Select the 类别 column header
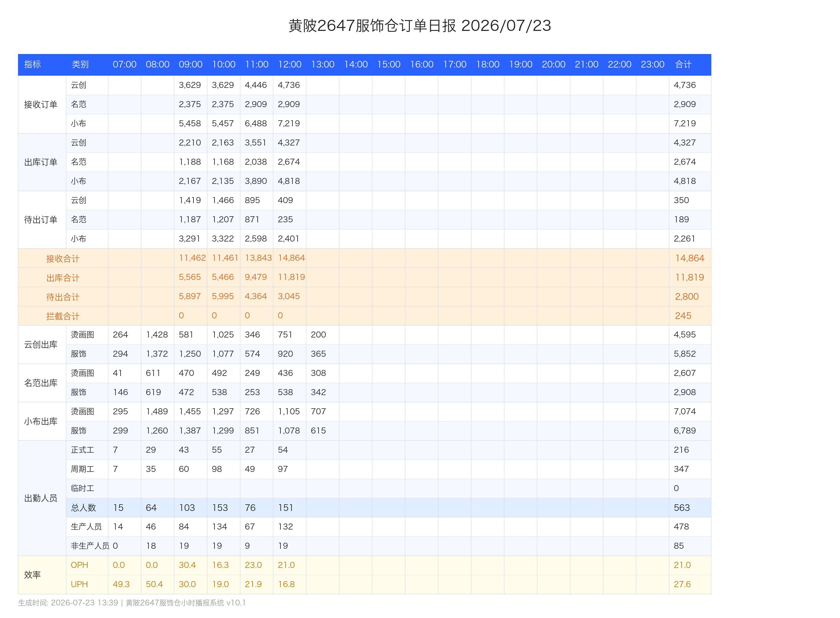This screenshot has height=618, width=840. tap(80, 64)
